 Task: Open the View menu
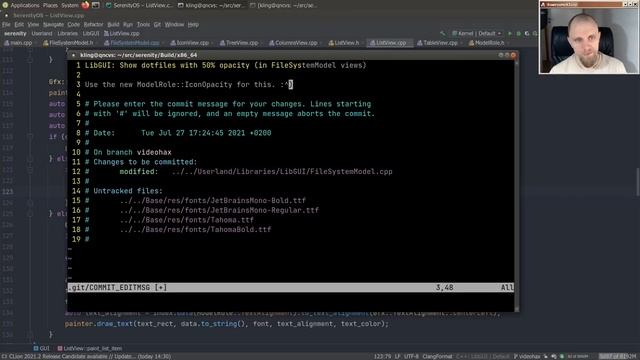[33, 24]
